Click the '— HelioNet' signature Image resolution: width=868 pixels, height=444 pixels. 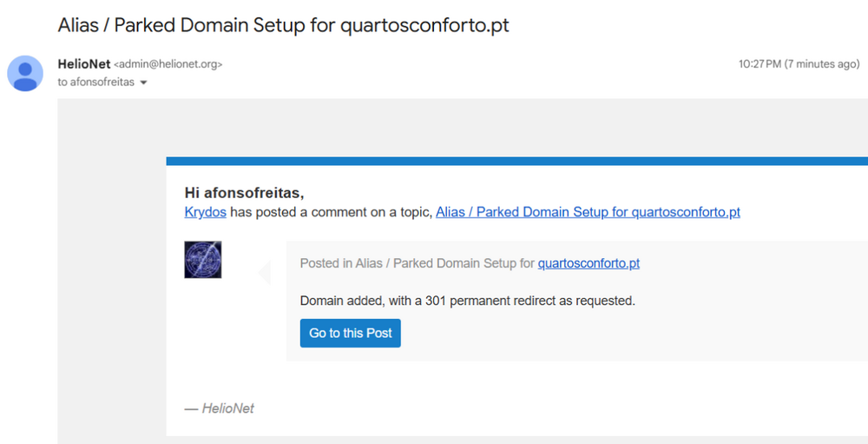point(220,408)
